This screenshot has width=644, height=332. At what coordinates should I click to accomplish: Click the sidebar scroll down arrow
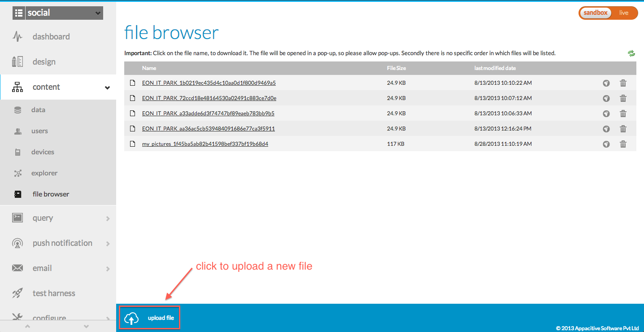tap(87, 327)
